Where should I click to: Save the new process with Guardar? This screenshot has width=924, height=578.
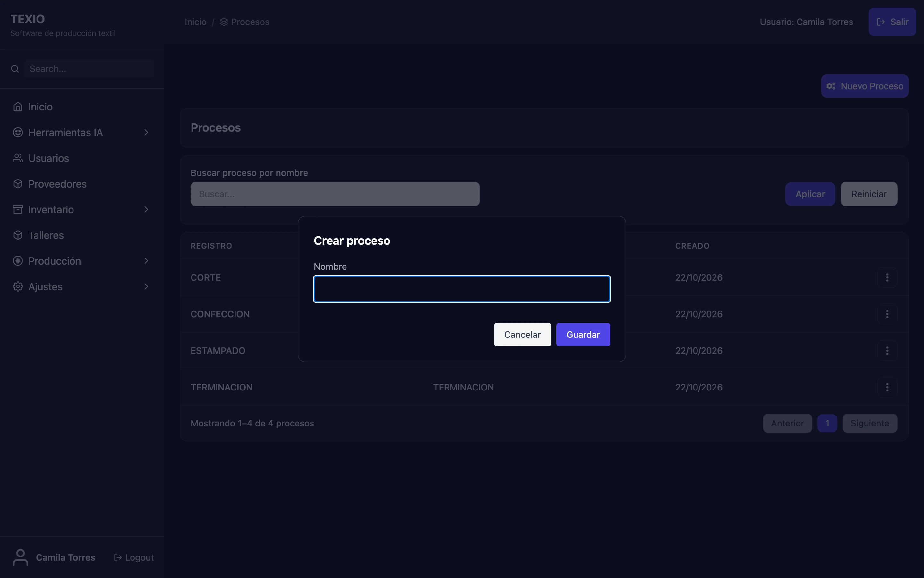tap(583, 335)
